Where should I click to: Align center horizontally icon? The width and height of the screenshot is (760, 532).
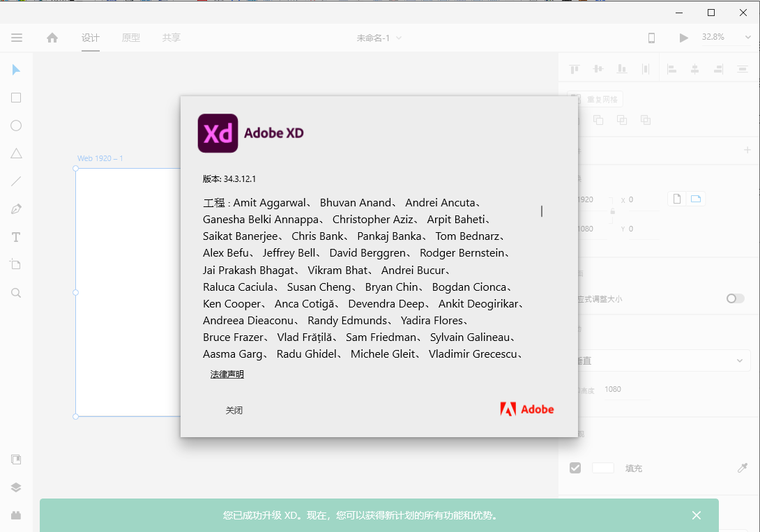click(x=695, y=69)
